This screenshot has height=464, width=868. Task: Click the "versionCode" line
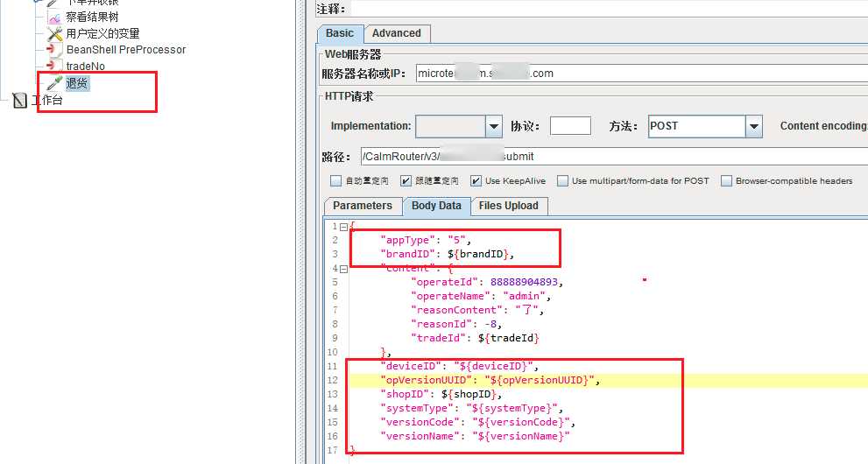click(477, 422)
